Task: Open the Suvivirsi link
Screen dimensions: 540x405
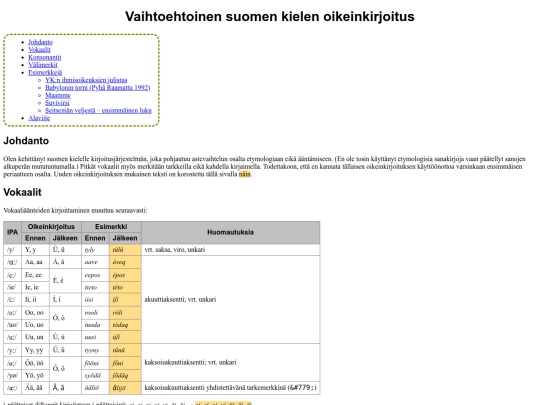Action: (x=57, y=103)
